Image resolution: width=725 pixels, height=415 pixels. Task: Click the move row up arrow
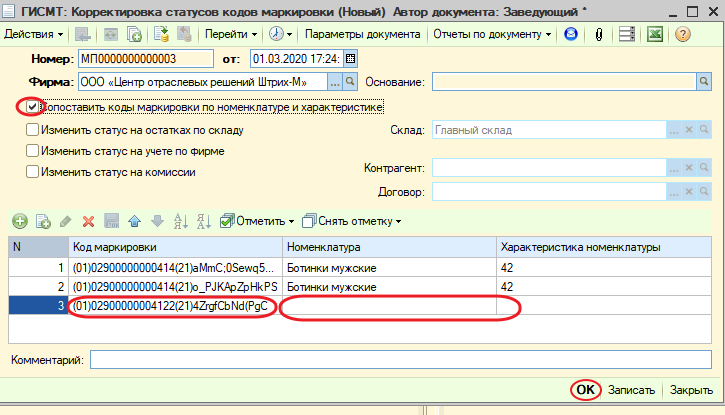pos(133,221)
